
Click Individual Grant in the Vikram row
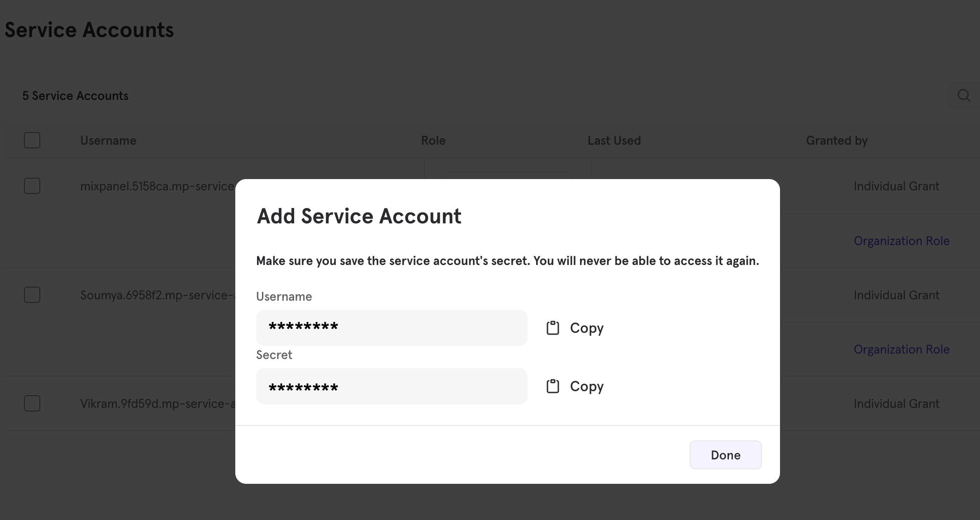[896, 404]
